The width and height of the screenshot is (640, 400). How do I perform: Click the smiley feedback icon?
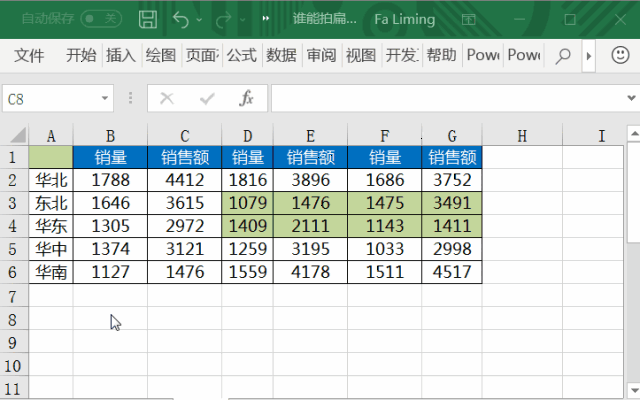pos(620,55)
